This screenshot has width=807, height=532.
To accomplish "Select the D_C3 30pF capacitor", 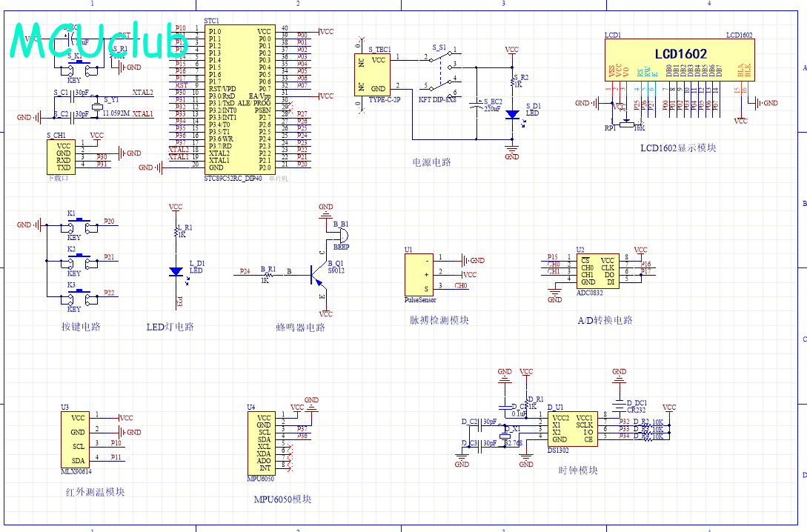I will [479, 447].
